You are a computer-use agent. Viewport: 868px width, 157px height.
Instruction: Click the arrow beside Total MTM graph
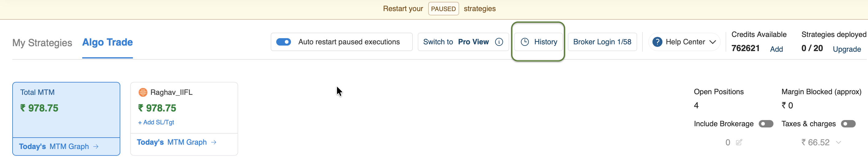coord(96,147)
